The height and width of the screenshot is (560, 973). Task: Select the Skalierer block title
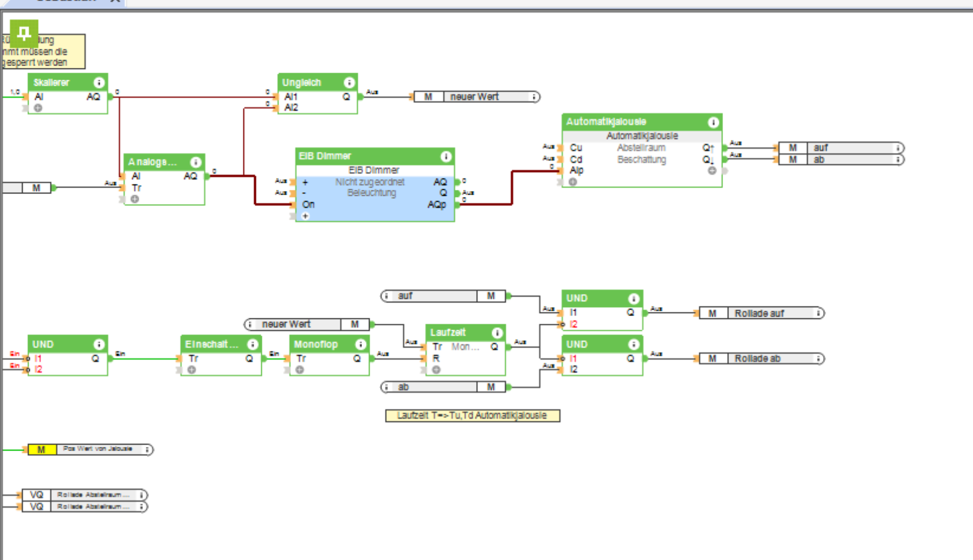[51, 82]
